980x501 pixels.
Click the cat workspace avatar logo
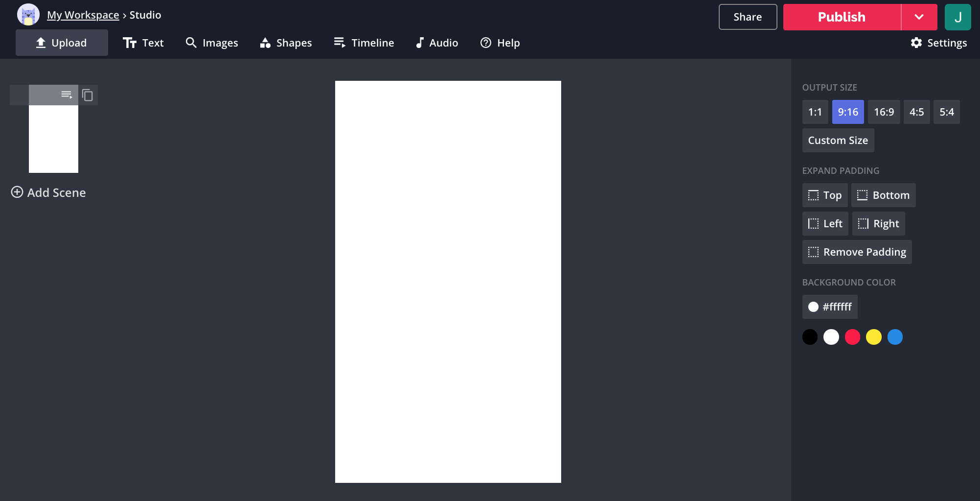pyautogui.click(x=28, y=15)
